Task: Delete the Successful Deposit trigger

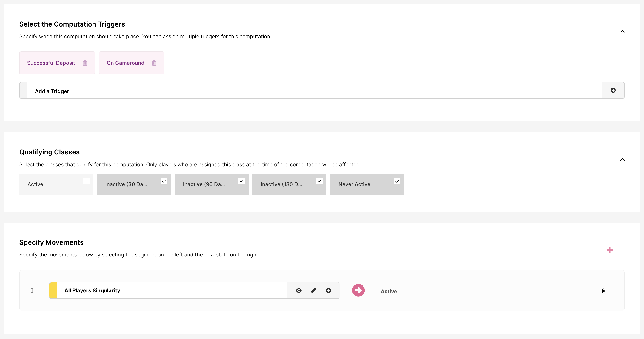Action: point(85,63)
